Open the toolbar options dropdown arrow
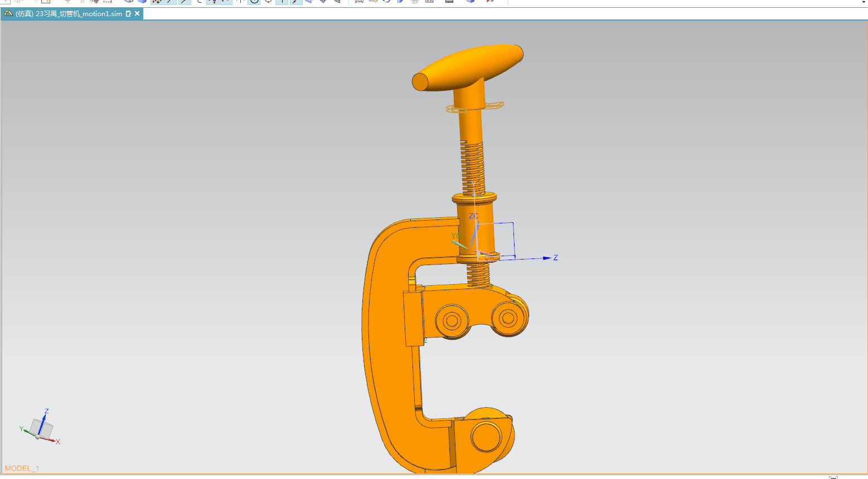Viewport: 868px width, 479px height. [x=864, y=2]
